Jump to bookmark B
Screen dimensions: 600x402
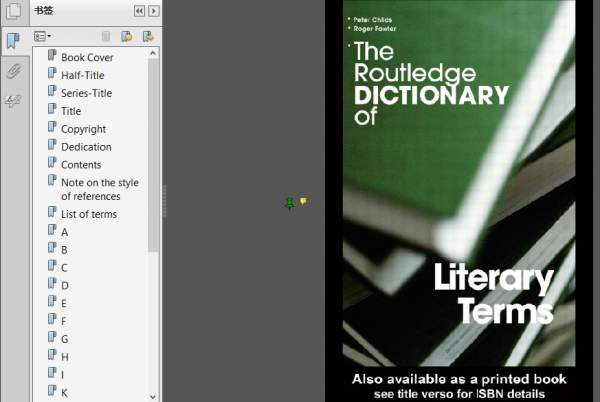[64, 250]
